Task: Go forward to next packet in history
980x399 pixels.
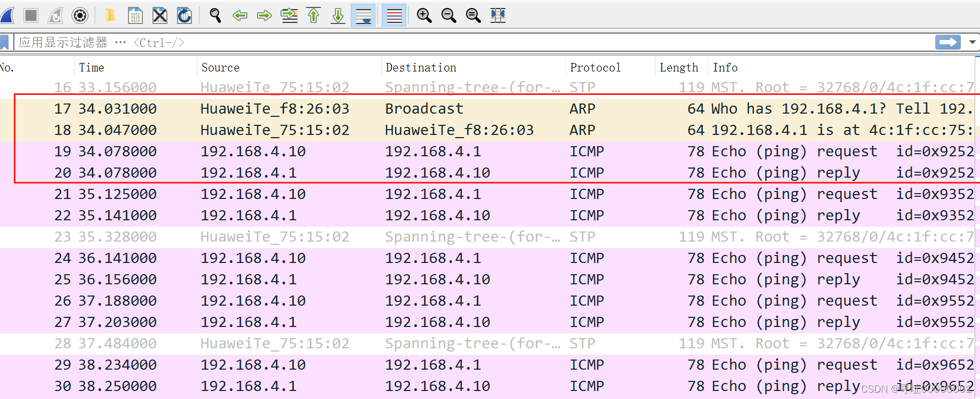Action: pyautogui.click(x=264, y=15)
